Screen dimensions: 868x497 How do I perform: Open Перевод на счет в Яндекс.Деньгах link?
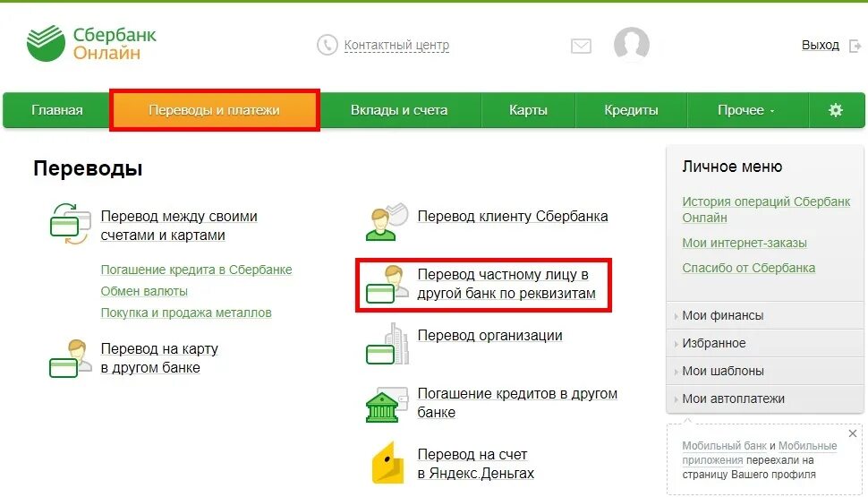(x=475, y=464)
